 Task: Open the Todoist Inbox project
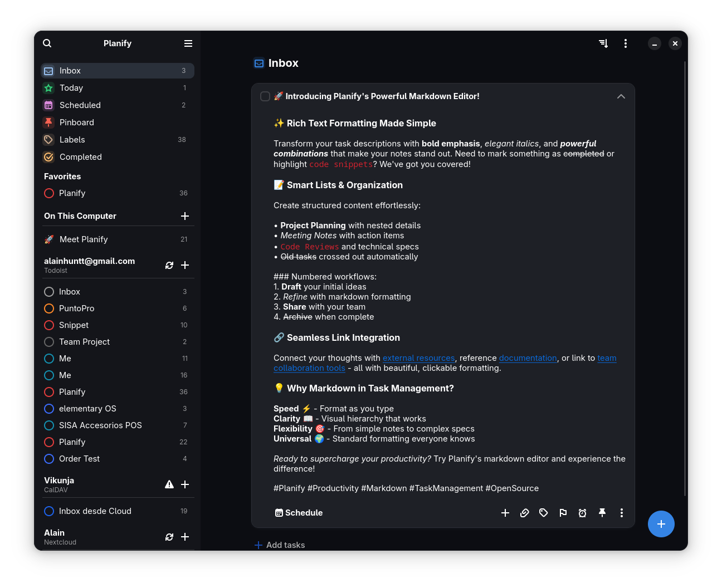pos(118,292)
